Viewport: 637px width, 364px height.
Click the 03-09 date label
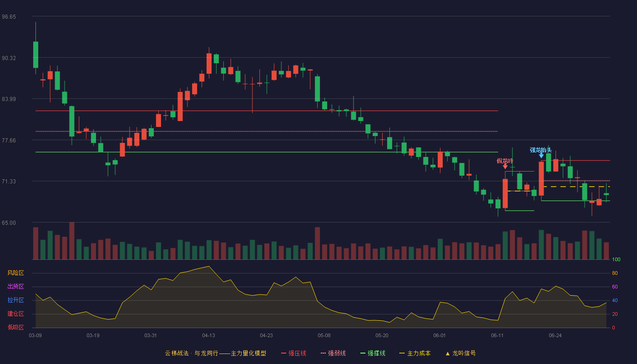tap(35, 335)
